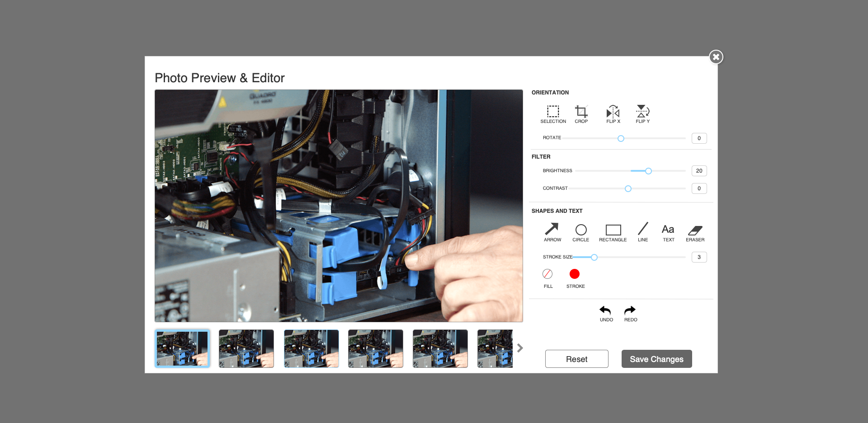Pick the Rectangle shape tool
Image resolution: width=868 pixels, height=423 pixels.
click(x=613, y=232)
